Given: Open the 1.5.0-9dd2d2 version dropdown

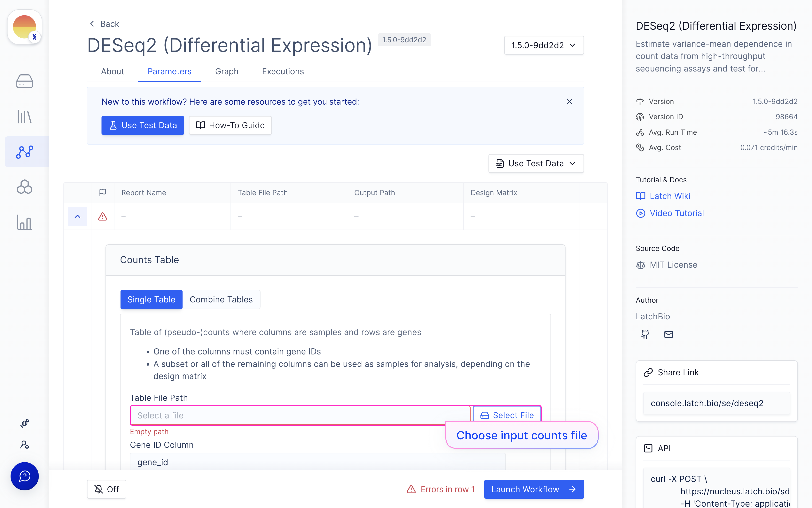Looking at the screenshot, I should click(544, 45).
